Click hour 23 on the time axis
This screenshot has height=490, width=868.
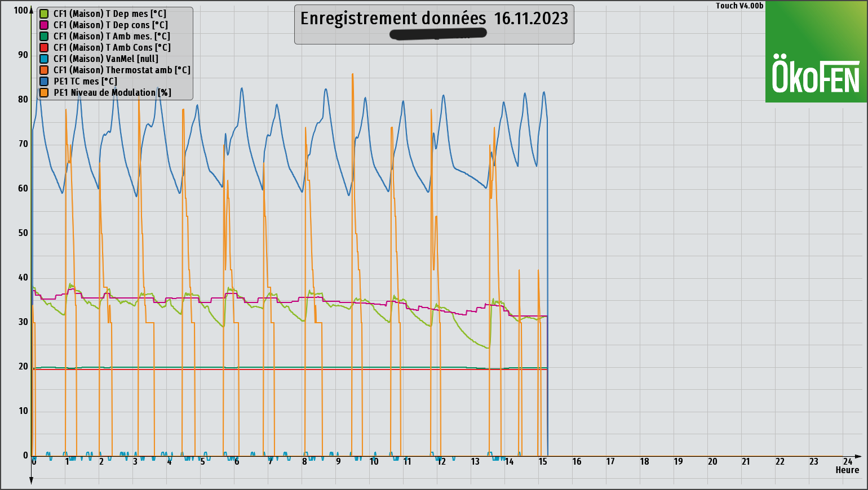click(814, 462)
